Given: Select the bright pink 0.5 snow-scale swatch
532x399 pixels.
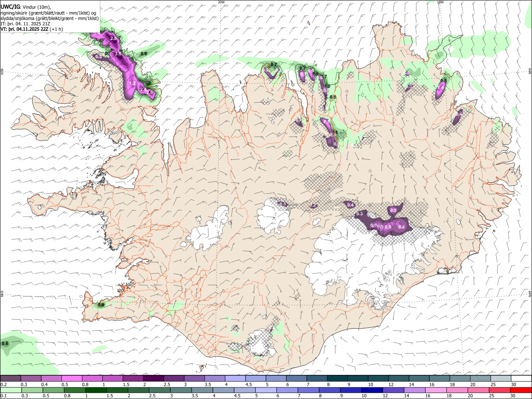Looking at the screenshot, I should pyautogui.click(x=71, y=378).
